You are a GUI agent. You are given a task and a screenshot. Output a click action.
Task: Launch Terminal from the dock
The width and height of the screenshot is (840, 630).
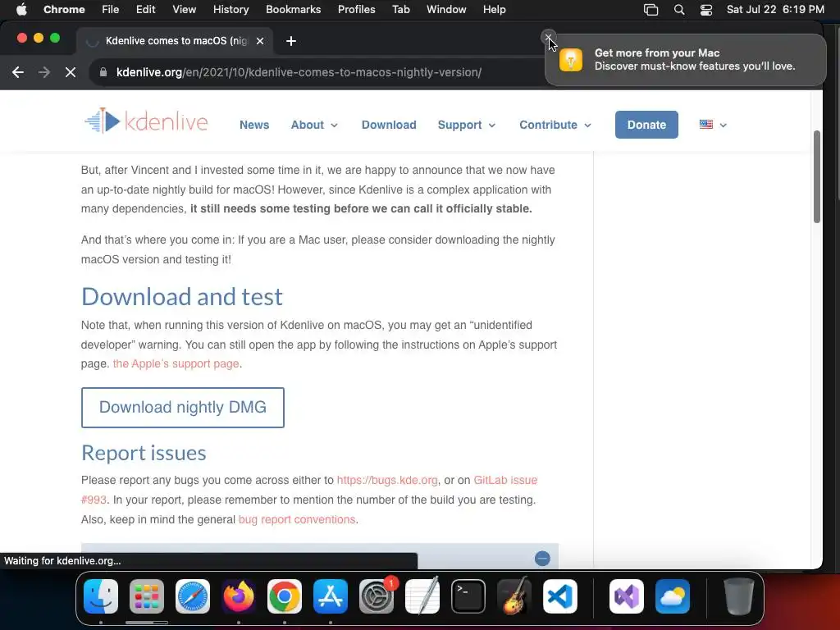tap(468, 596)
